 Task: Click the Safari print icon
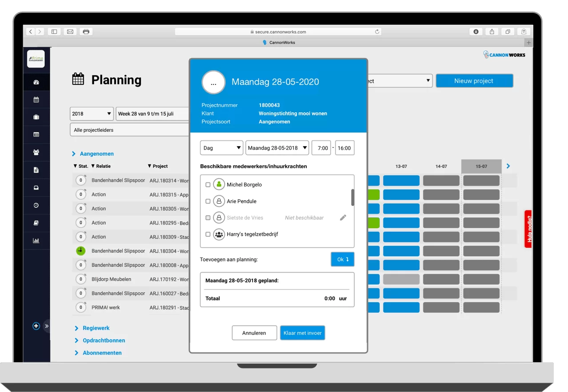click(x=86, y=32)
